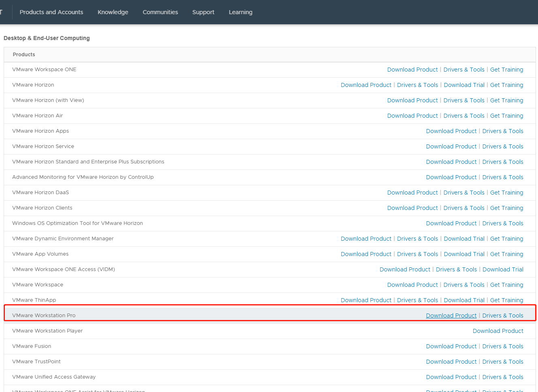Download Product for VMware Horizon DaaS
The width and height of the screenshot is (538, 392).
[x=413, y=193]
